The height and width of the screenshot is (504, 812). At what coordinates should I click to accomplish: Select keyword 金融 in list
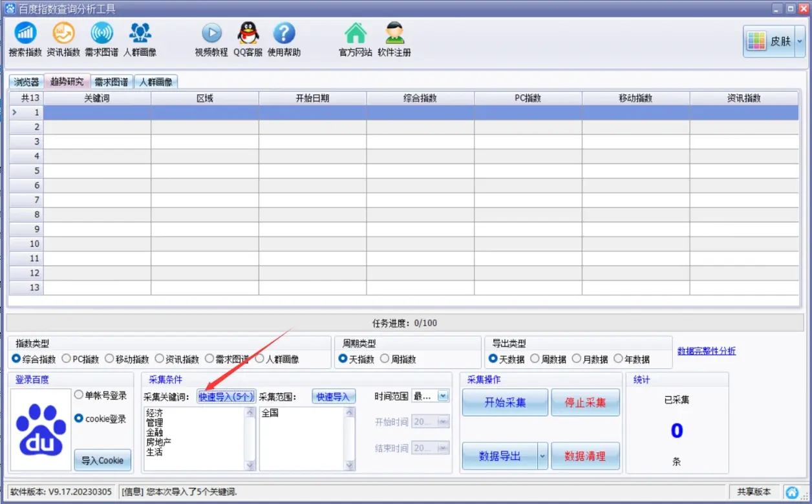coord(155,432)
